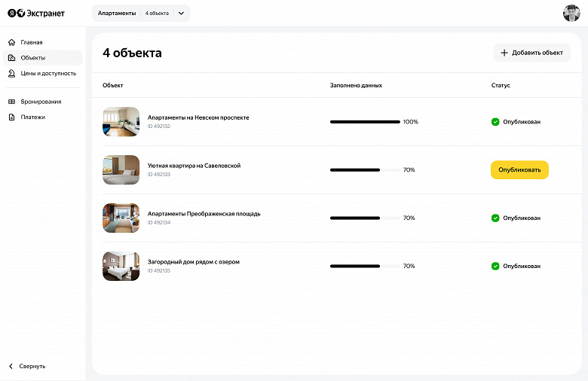Click the Объекты building icon in sidebar
The width and height of the screenshot is (588, 381).
tap(12, 58)
